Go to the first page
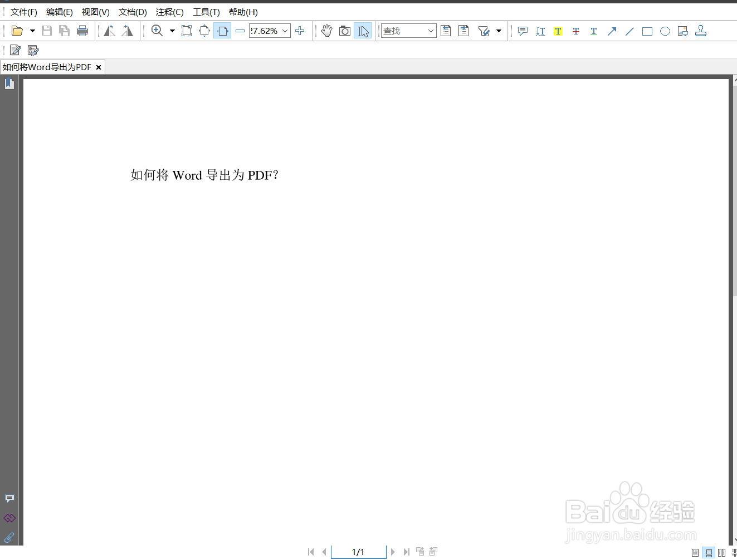This screenshot has height=560, width=737. 311,552
